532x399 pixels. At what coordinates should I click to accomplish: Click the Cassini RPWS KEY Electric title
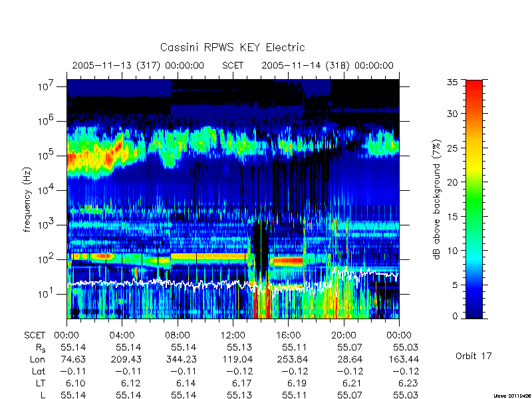click(x=232, y=47)
